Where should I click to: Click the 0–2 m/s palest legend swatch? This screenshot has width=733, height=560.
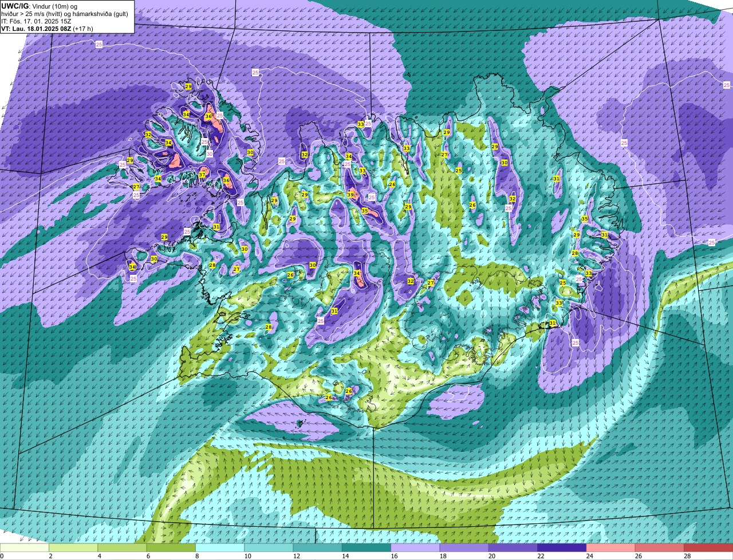tap(25, 547)
